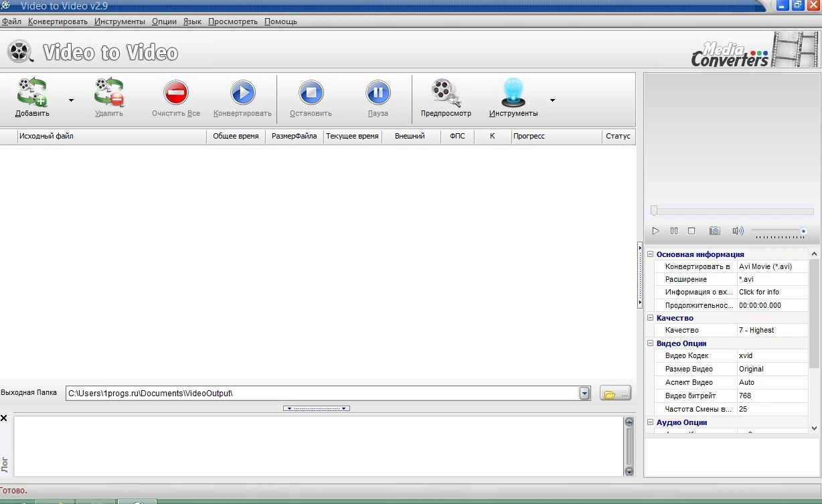The width and height of the screenshot is (822, 504).
Task: Click the log scrollbar down arrow
Action: [629, 471]
